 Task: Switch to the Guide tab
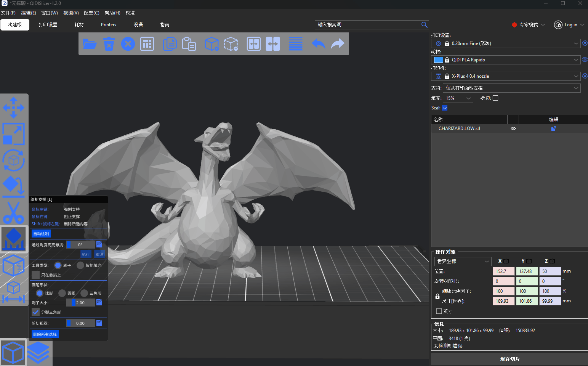(165, 25)
